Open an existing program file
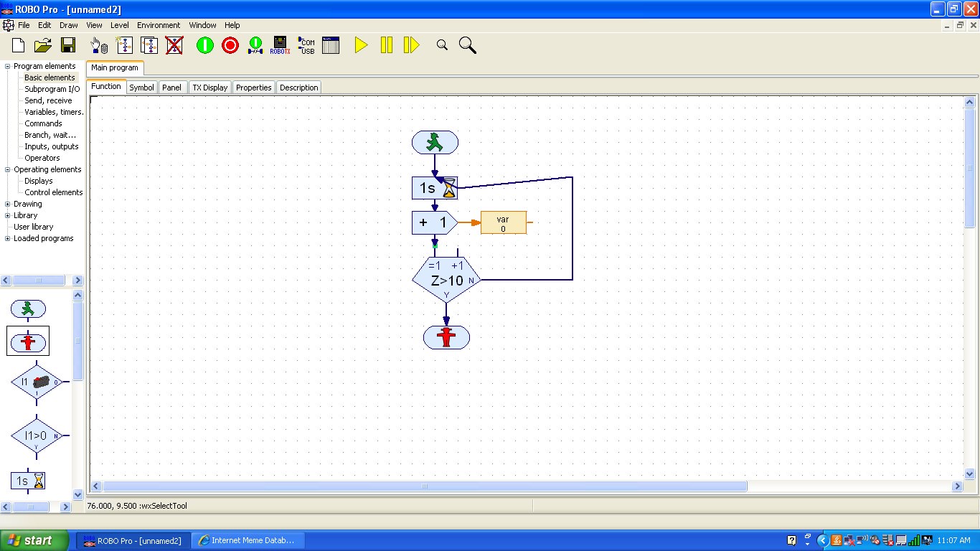Screen dimensions: 980x551 tap(42, 44)
